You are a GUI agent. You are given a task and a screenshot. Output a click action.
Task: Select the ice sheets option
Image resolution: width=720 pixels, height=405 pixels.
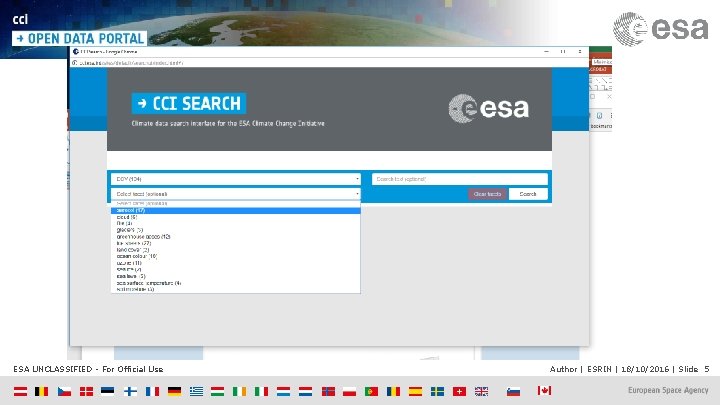tap(236, 243)
